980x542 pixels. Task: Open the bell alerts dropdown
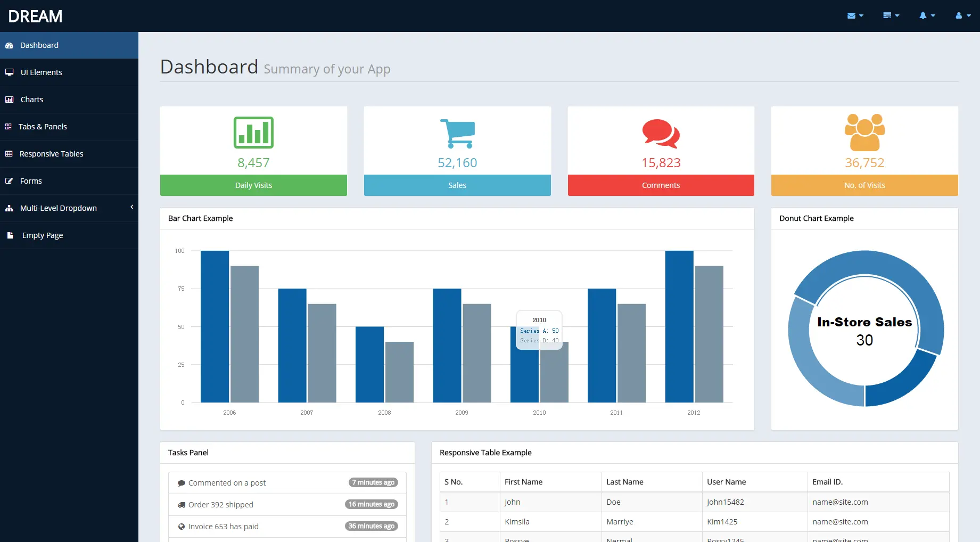927,15
